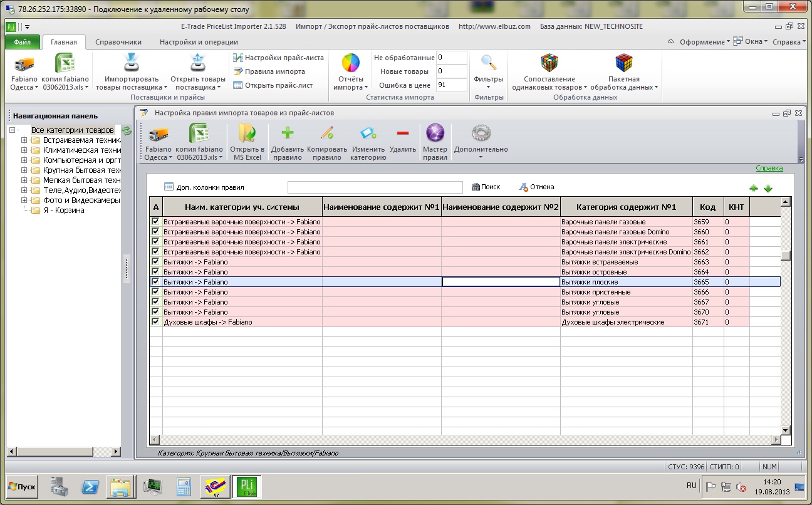Image resolution: width=812 pixels, height=505 pixels.
Task: Uncheck the rule with code 3660
Action: tap(155, 232)
